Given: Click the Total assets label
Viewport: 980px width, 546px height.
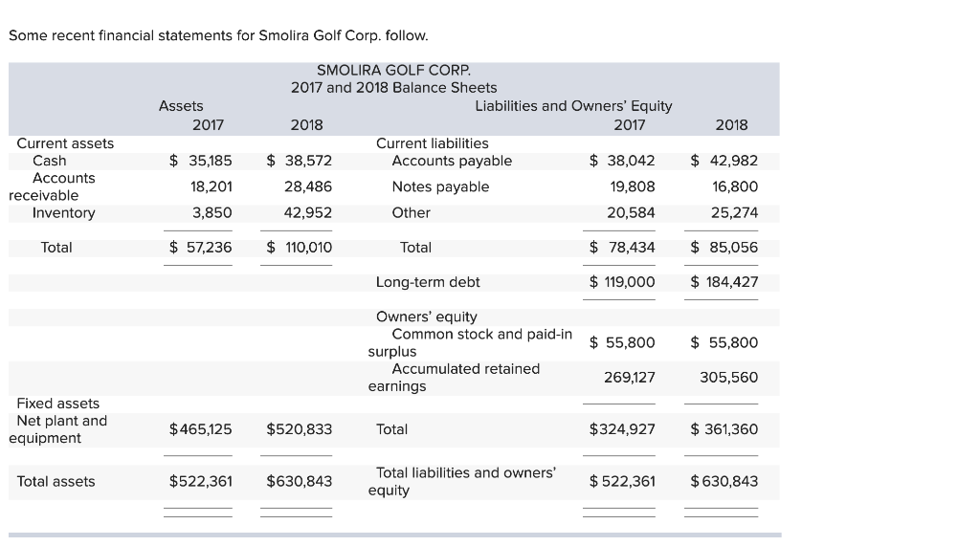Looking at the screenshot, I should pos(56,482).
